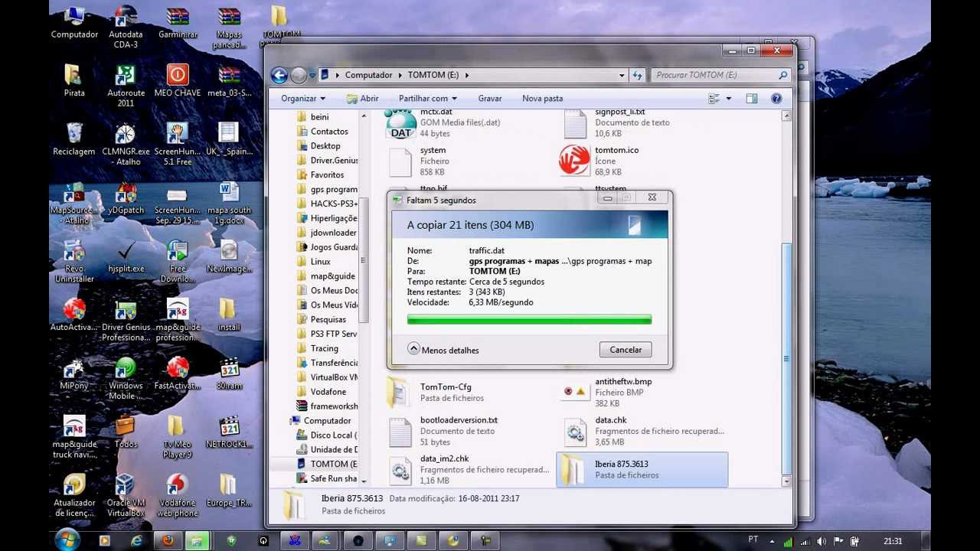Viewport: 980px width, 551px height.
Task: Select the Todos briefcase icon
Action: pyautogui.click(x=126, y=432)
